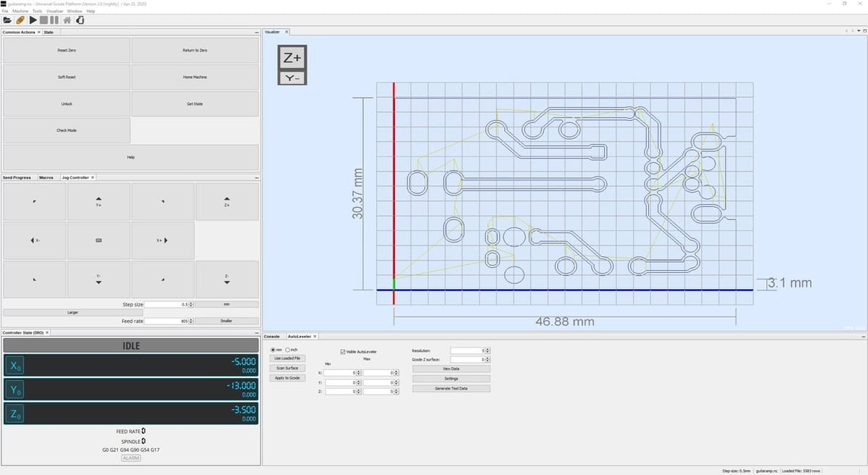This screenshot has height=475, width=868.
Task: Adjust the Step size spinner arrows
Action: pyautogui.click(x=191, y=305)
